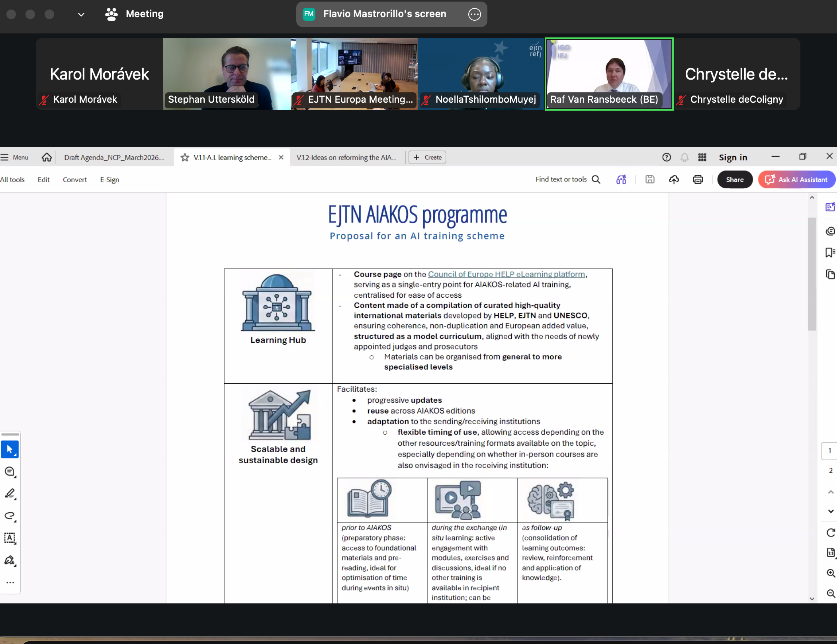Click the scrollbar down arrow

click(812, 599)
